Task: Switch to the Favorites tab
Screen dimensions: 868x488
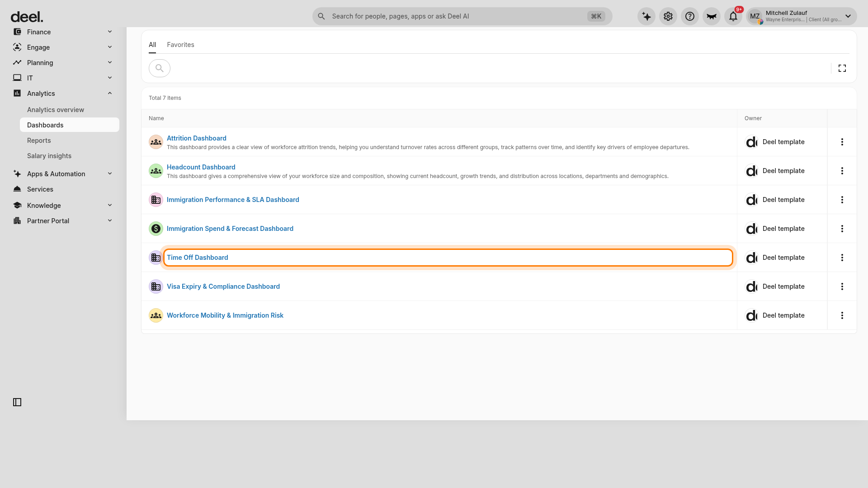Action: (x=180, y=45)
